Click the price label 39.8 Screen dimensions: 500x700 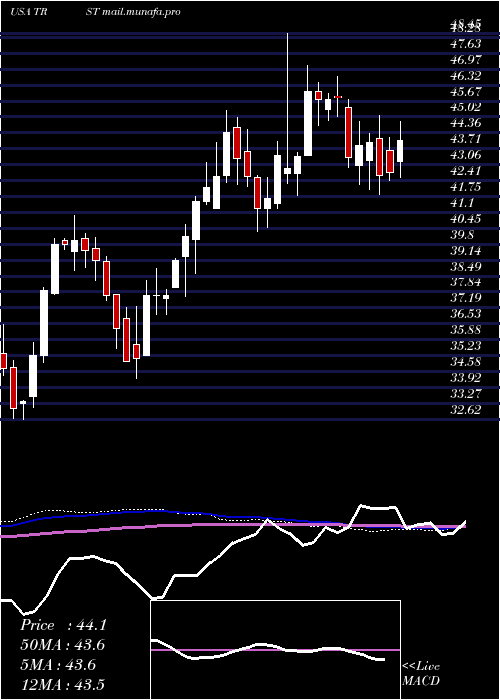(x=462, y=234)
